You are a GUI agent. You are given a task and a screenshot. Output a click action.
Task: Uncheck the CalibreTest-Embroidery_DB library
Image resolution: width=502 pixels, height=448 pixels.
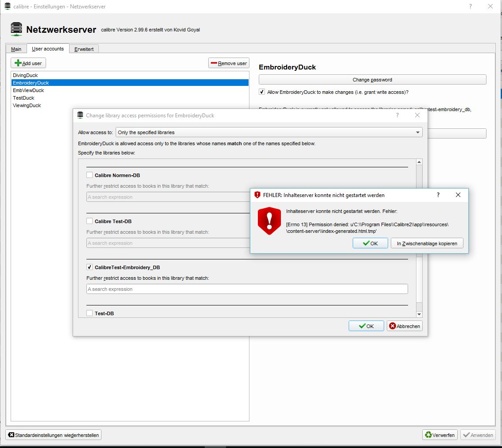90,267
